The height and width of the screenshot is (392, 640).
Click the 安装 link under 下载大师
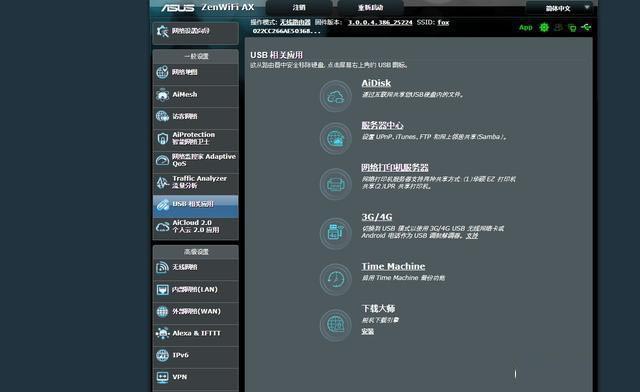(367, 332)
